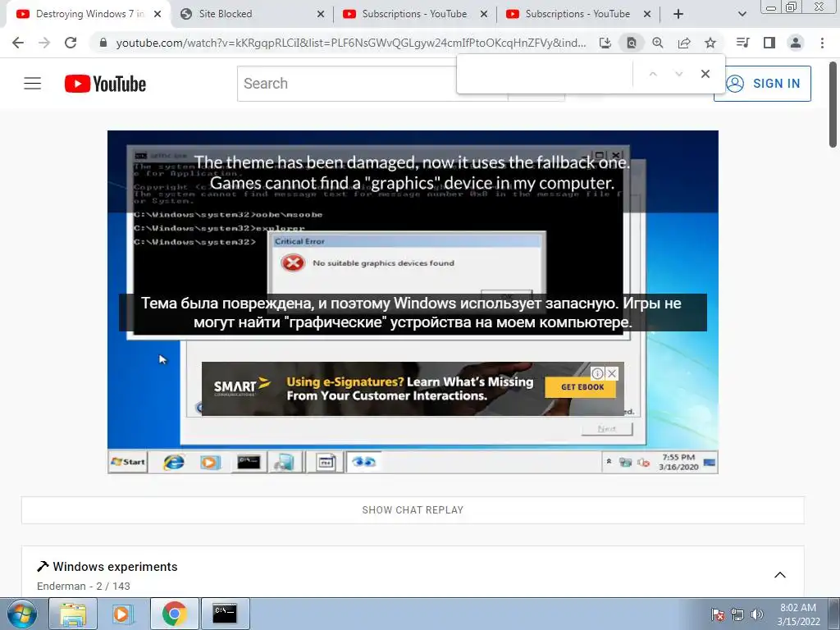Click the padlock site info icon

(104, 43)
